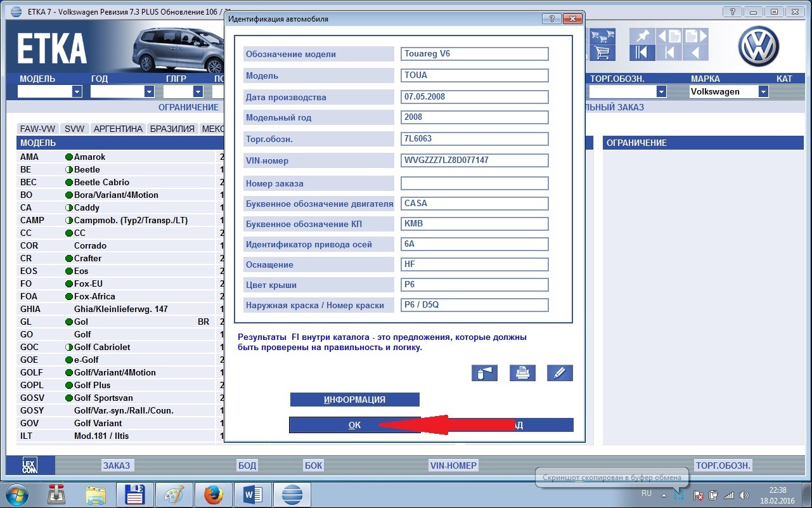Click the engine code field CASA
This screenshot has width=812, height=508.
coord(475,204)
